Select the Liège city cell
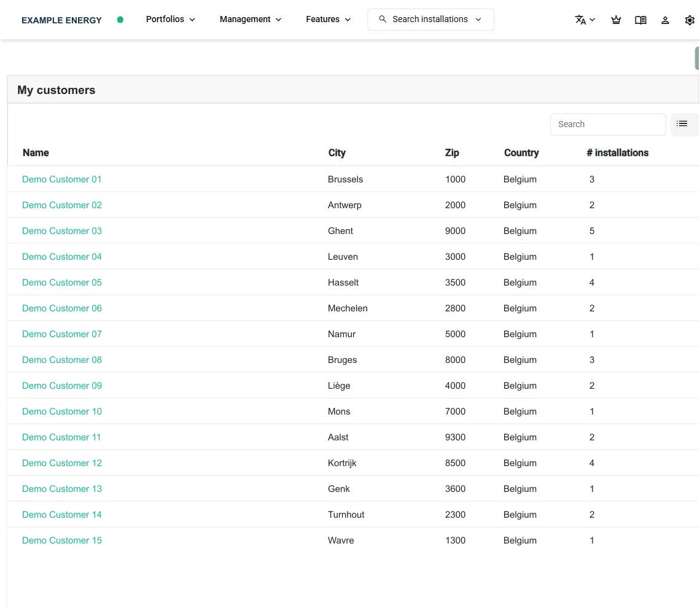 pos(339,386)
